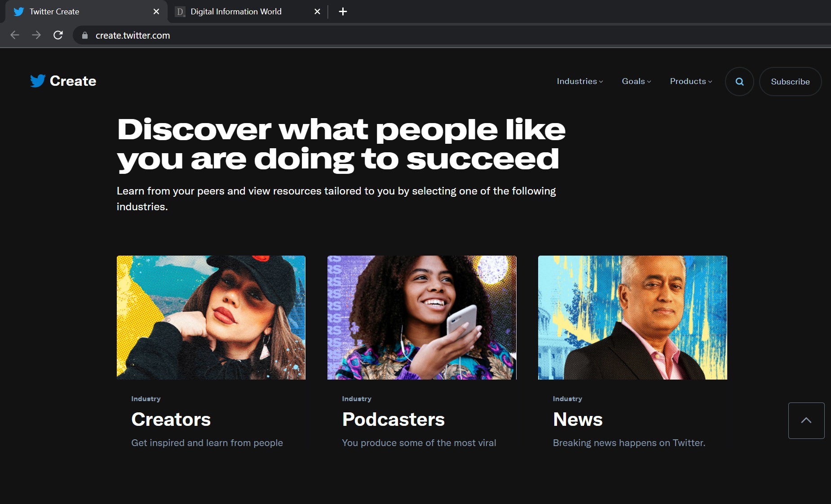The width and height of the screenshot is (831, 504).
Task: Open the Creators industry heading link
Action: click(171, 420)
